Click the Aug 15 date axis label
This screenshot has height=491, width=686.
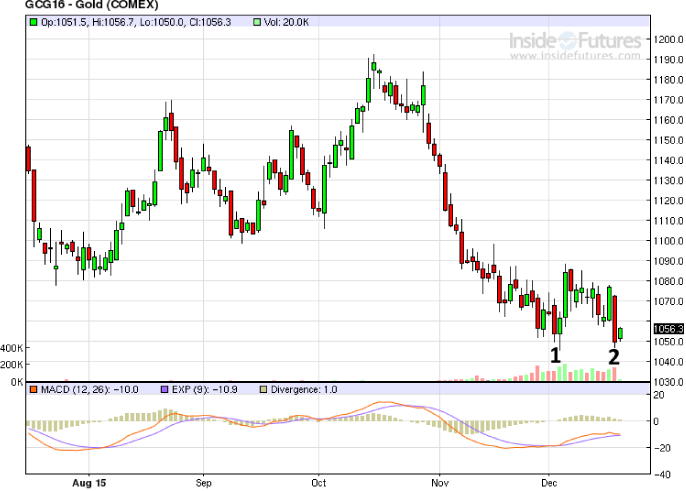click(x=88, y=480)
